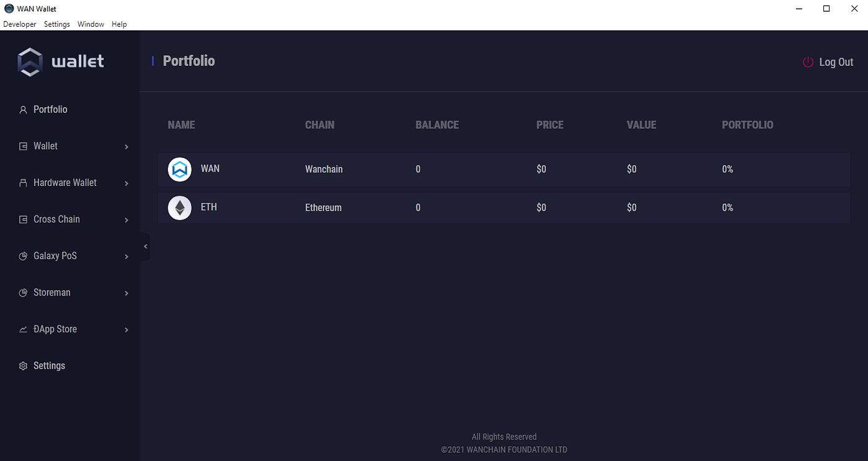
Task: Click the ETH coin logo icon
Action: click(x=180, y=208)
